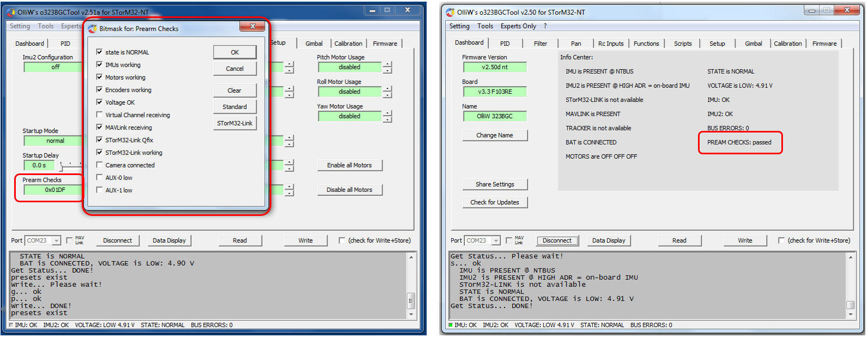Click the OlliW app icon in the v2.50 window title bar
This screenshot has height=337, width=868.
[450, 12]
